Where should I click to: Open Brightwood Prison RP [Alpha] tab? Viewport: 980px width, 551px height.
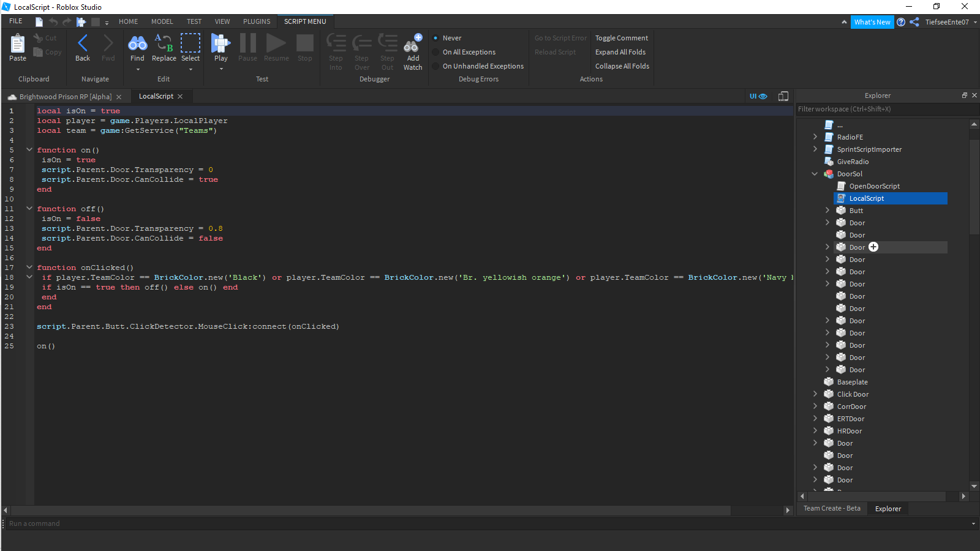pos(66,97)
